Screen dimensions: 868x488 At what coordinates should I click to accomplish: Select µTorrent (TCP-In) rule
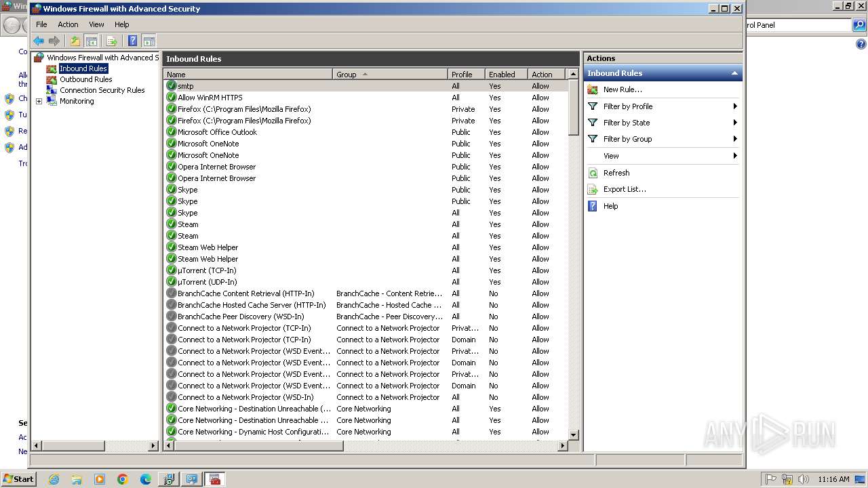366,270
